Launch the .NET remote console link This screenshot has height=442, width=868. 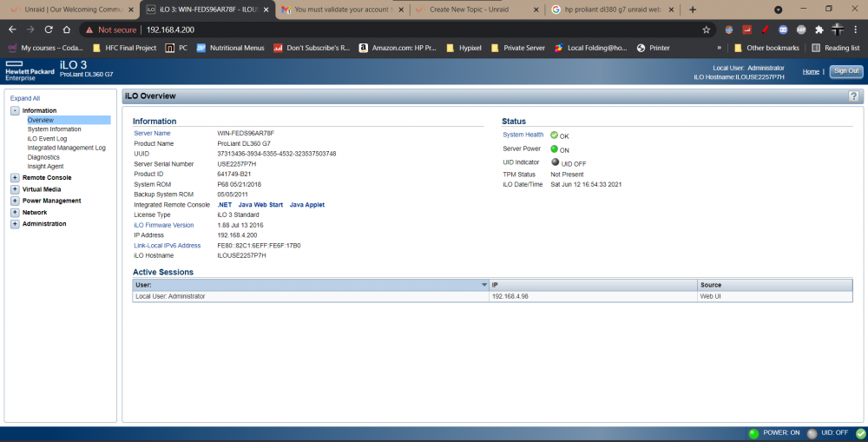(224, 205)
